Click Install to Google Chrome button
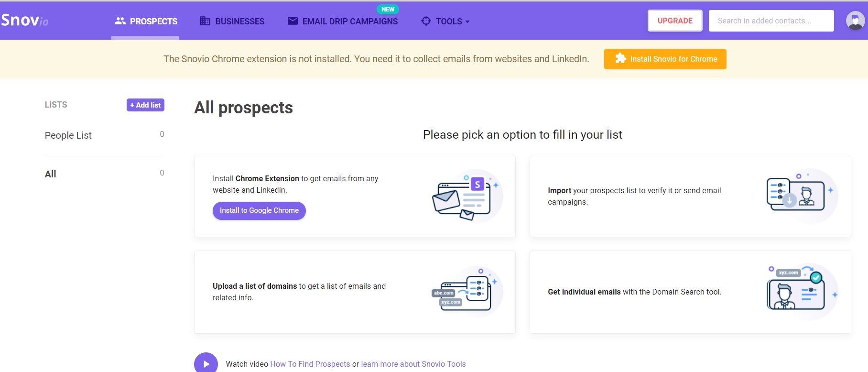 [259, 210]
